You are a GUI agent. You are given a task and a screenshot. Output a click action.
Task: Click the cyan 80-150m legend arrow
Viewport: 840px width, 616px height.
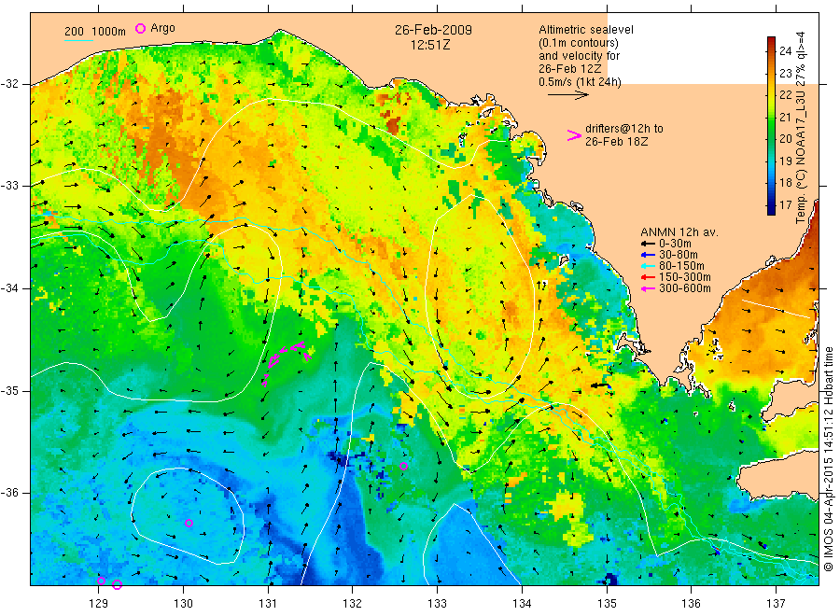(649, 266)
